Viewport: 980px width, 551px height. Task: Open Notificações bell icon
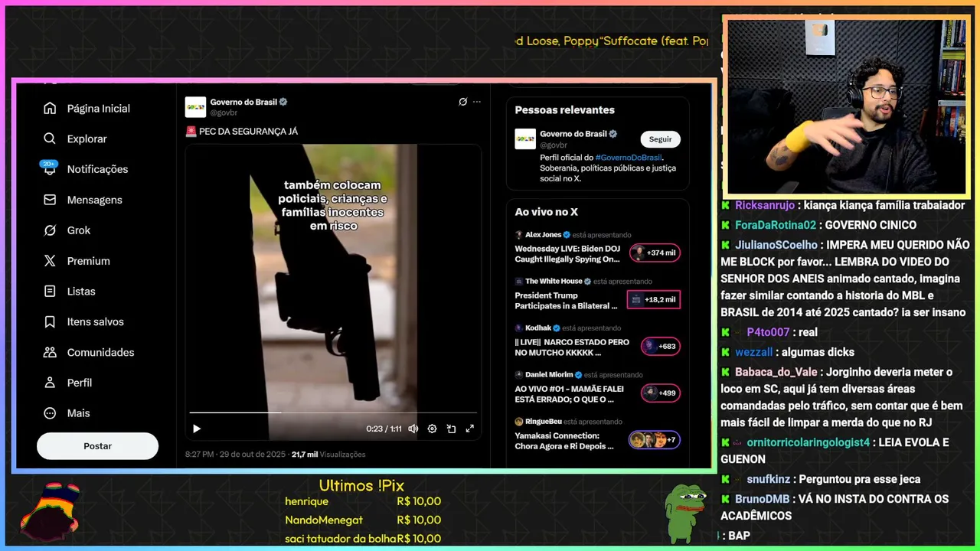coord(50,169)
